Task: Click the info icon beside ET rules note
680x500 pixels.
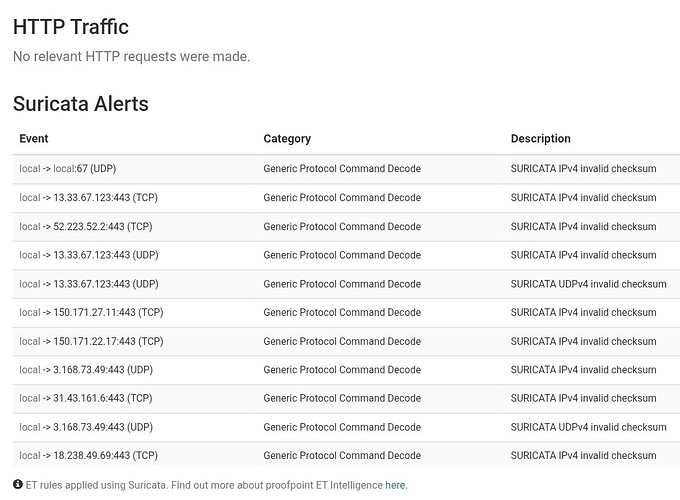Action: (18, 485)
